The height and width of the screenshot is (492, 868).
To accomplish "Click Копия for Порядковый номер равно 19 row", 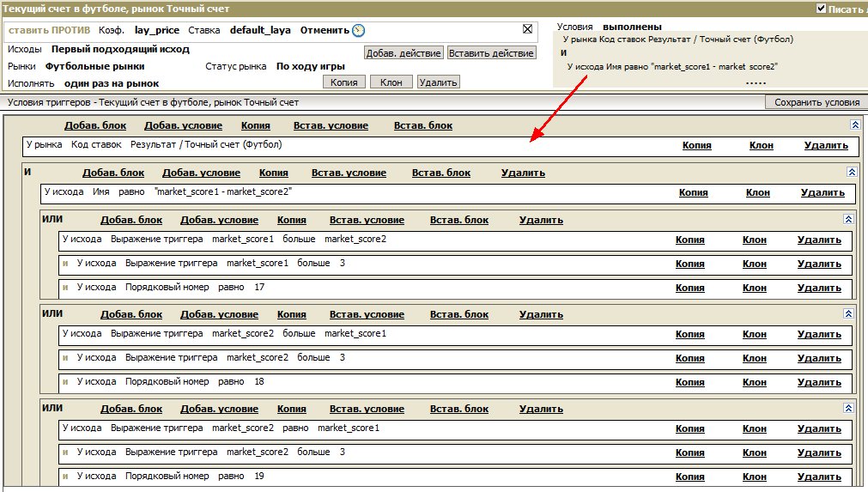I will point(689,477).
